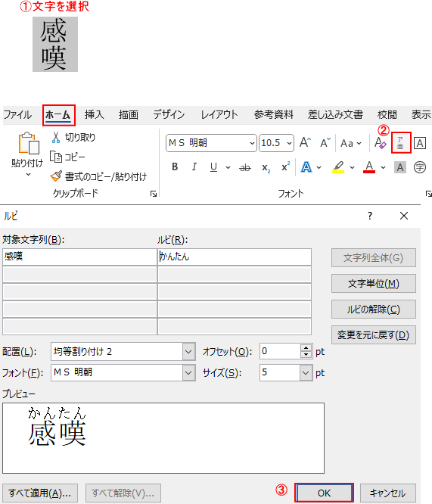Increase the オフセット value with up arrow

pyautogui.click(x=306, y=348)
